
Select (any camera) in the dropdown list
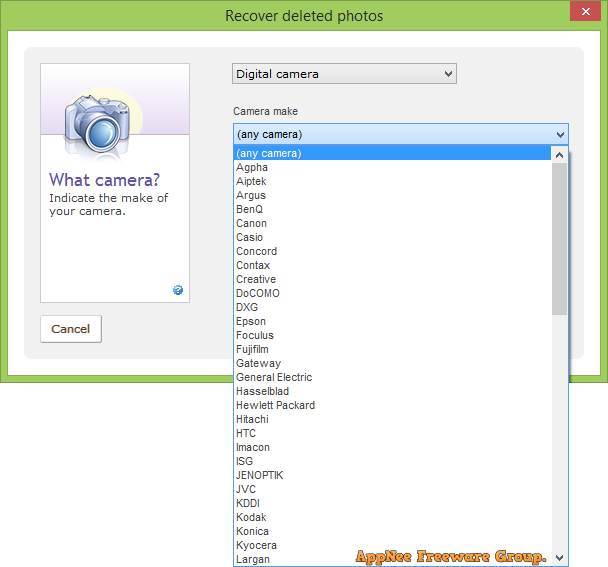tap(392, 153)
